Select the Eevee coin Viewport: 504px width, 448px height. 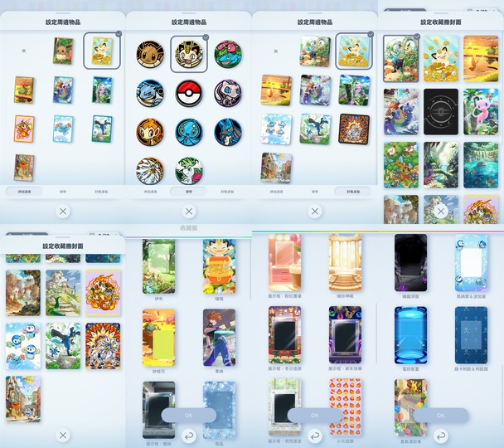150,54
